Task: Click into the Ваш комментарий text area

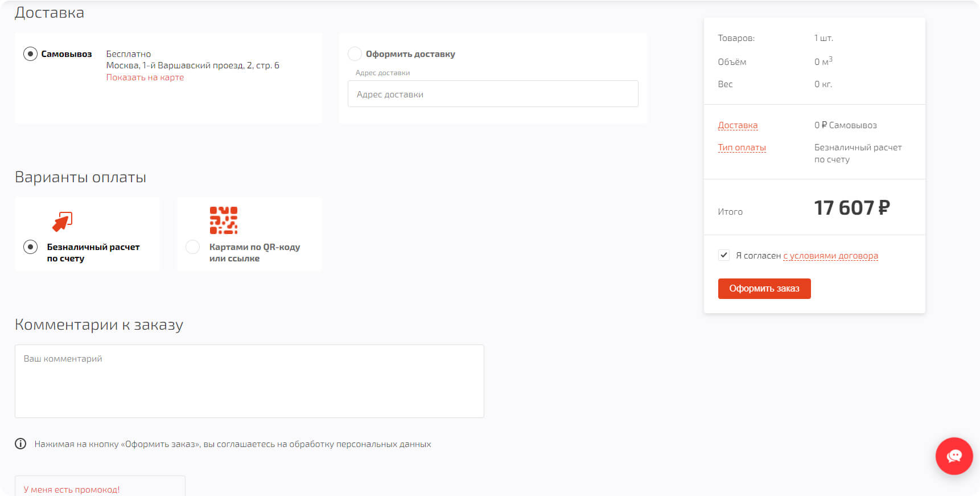Action: (x=249, y=381)
